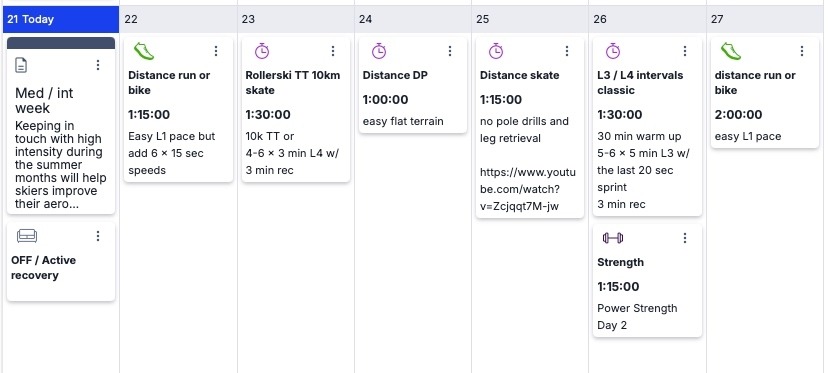Click the note document icon on Med / int week
Screen dimensions: 829x373
[x=21, y=65]
